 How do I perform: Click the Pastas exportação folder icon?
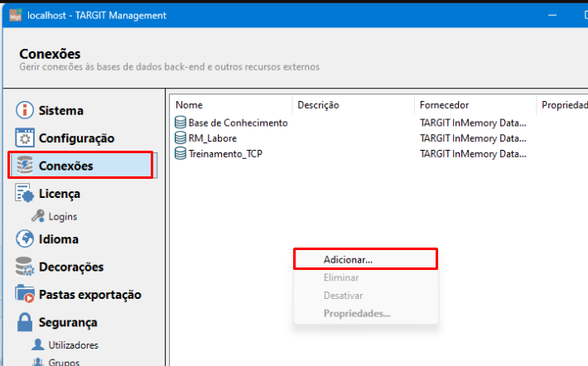25,294
